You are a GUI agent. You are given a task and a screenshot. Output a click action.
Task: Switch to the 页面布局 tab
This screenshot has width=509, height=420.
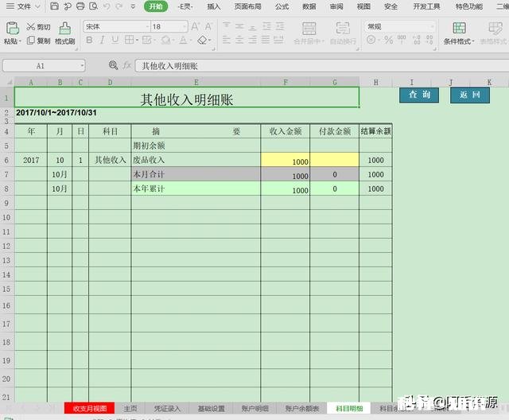click(247, 6)
